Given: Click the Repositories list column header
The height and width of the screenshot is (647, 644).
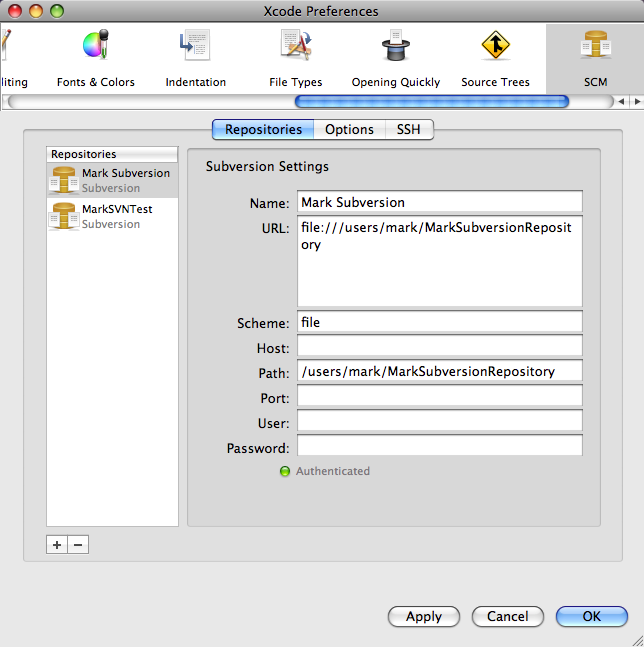Looking at the screenshot, I should [x=112, y=154].
